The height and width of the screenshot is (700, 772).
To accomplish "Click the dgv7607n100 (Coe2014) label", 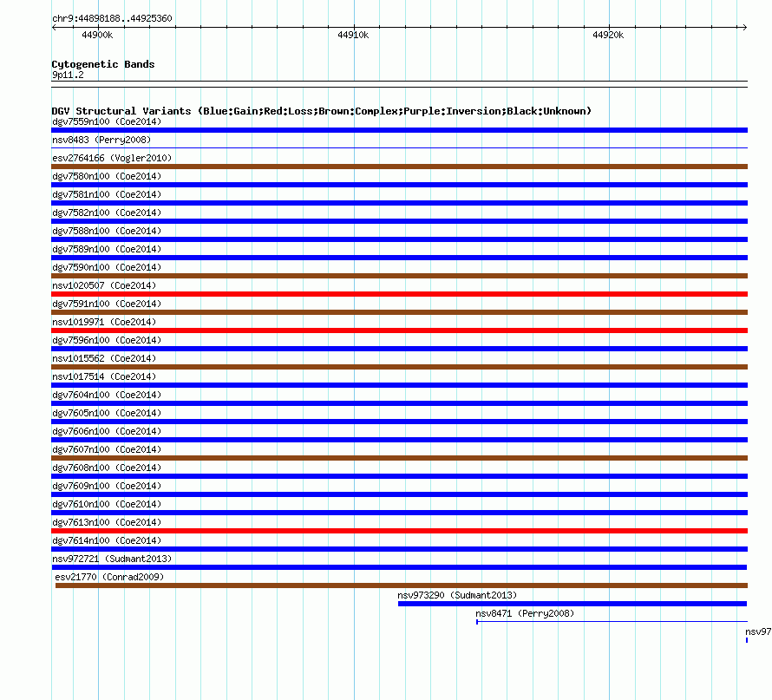I will click(x=107, y=449).
